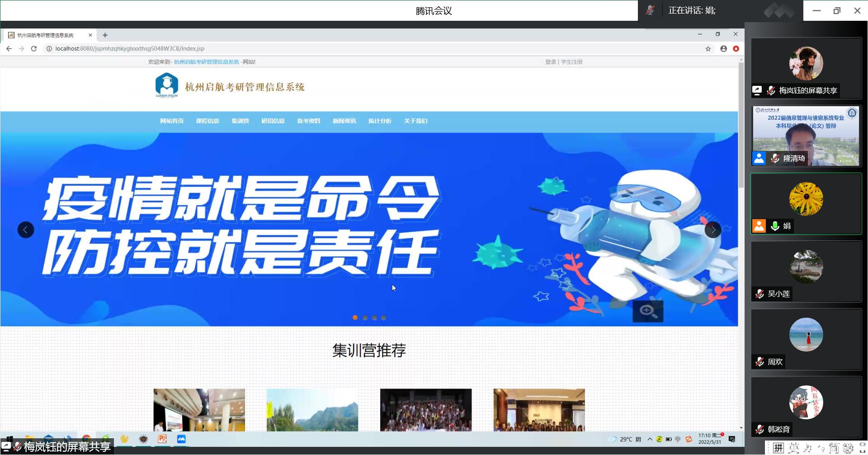Open a new browser tab
Image resolution: width=868 pixels, height=455 pixels.
[105, 35]
